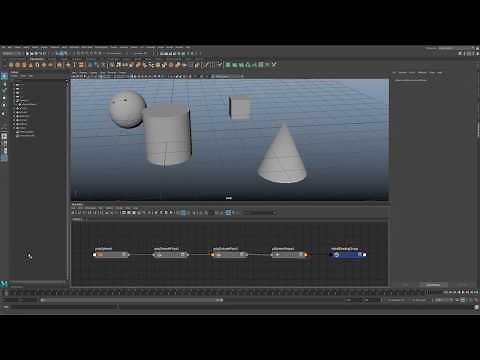
Task: Create a polygon sphere from the shelf
Action: [11, 65]
